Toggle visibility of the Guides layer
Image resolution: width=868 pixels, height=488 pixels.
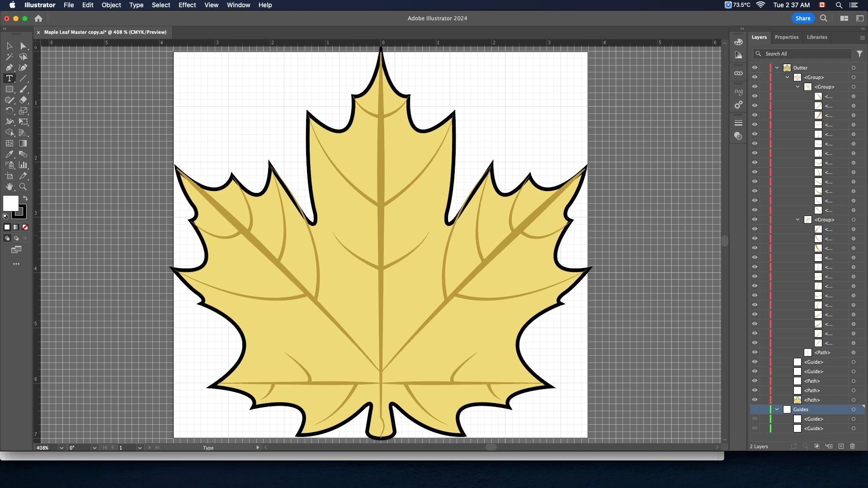(x=755, y=409)
